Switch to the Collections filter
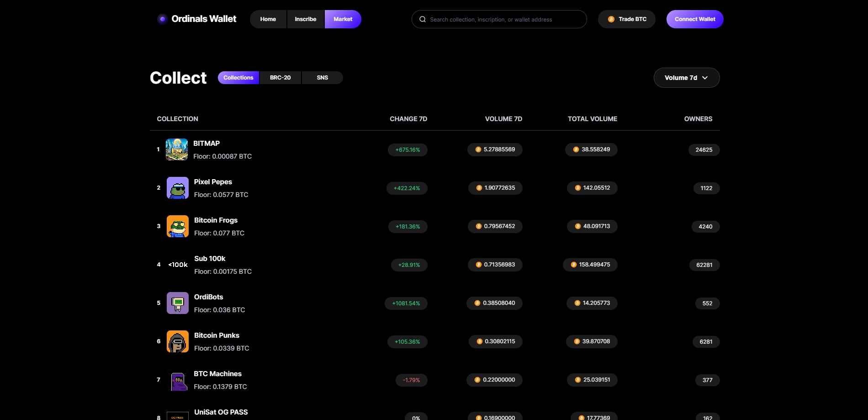 (x=238, y=78)
